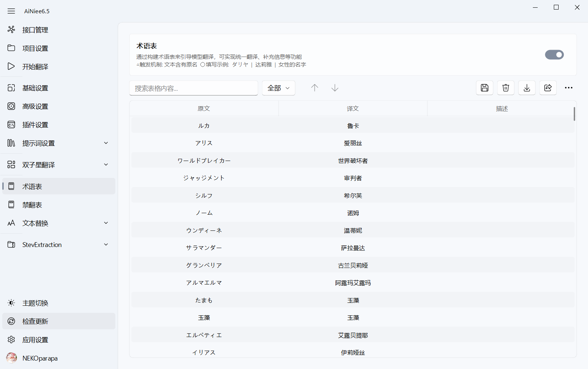Open the hamburger navigation menu
This screenshot has height=369, width=588.
pyautogui.click(x=11, y=11)
